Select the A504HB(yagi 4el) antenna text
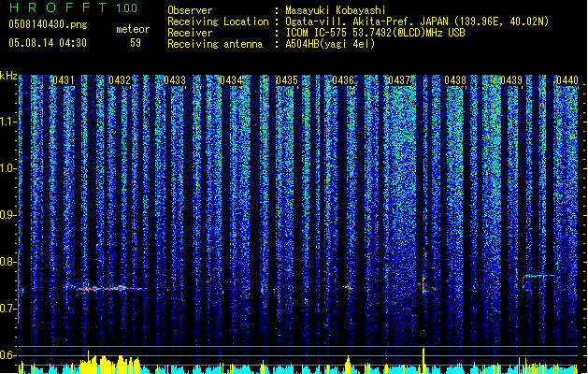 coord(330,44)
